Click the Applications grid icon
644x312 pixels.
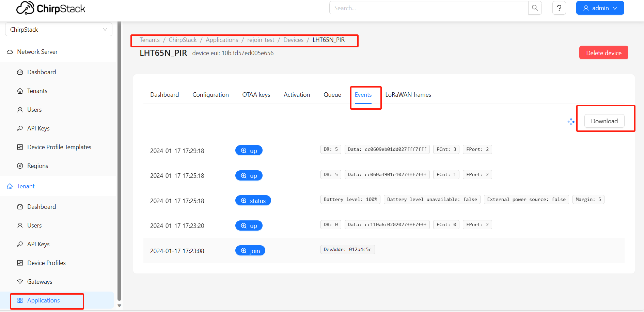[20, 300]
